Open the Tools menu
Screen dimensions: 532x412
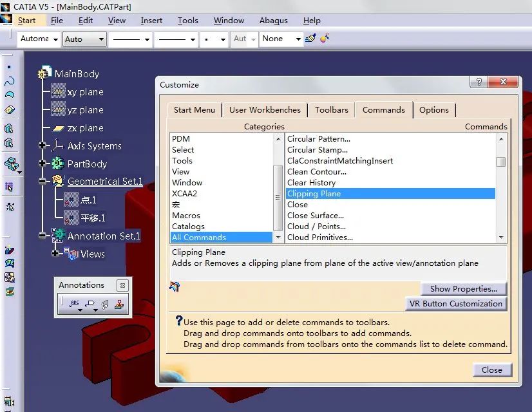pos(187,21)
